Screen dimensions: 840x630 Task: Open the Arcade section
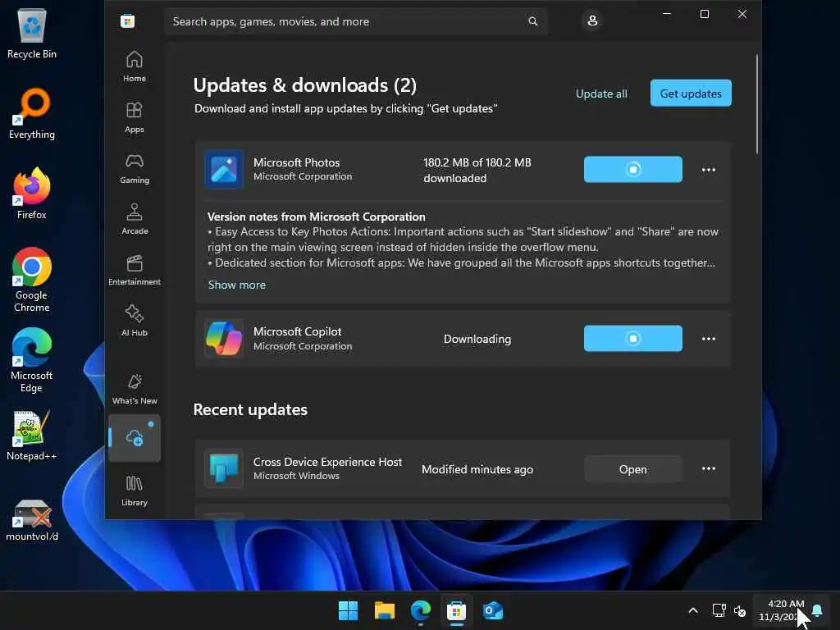pyautogui.click(x=134, y=220)
